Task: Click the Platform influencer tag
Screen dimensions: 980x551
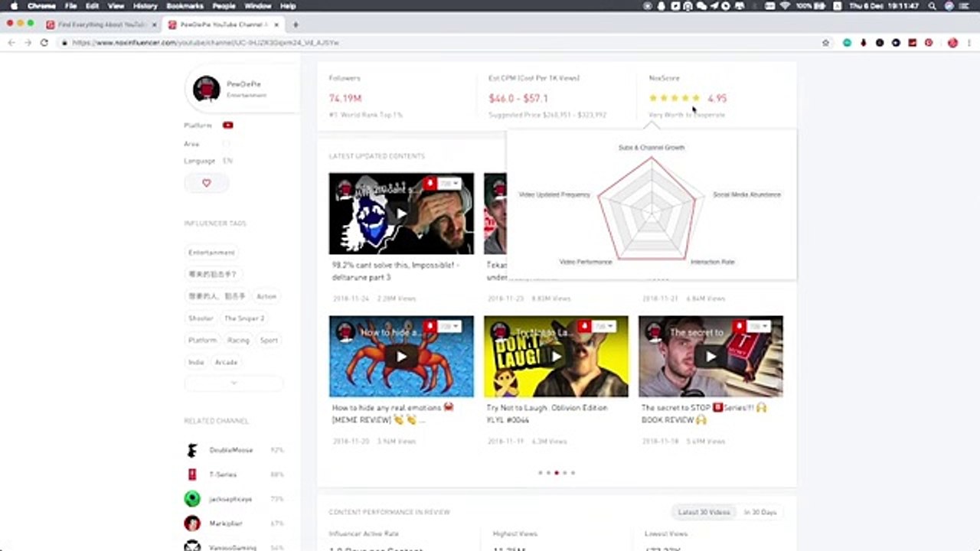Action: [202, 341]
